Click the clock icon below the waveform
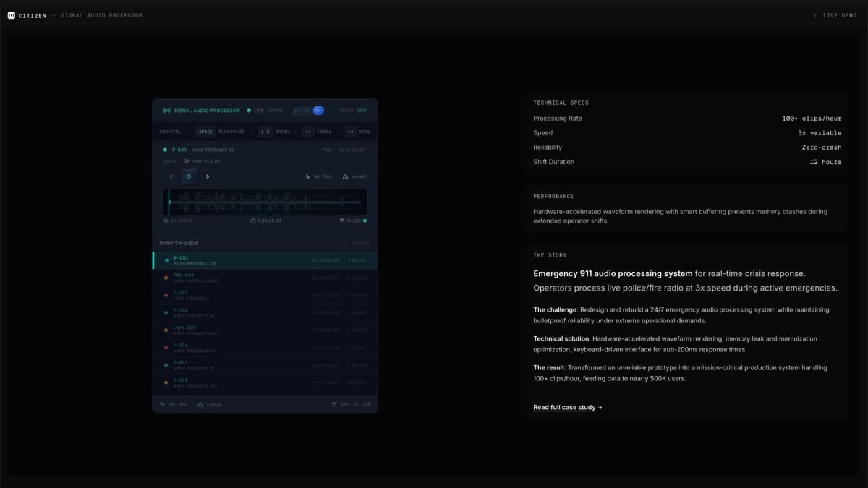868x488 pixels. pyautogui.click(x=253, y=221)
